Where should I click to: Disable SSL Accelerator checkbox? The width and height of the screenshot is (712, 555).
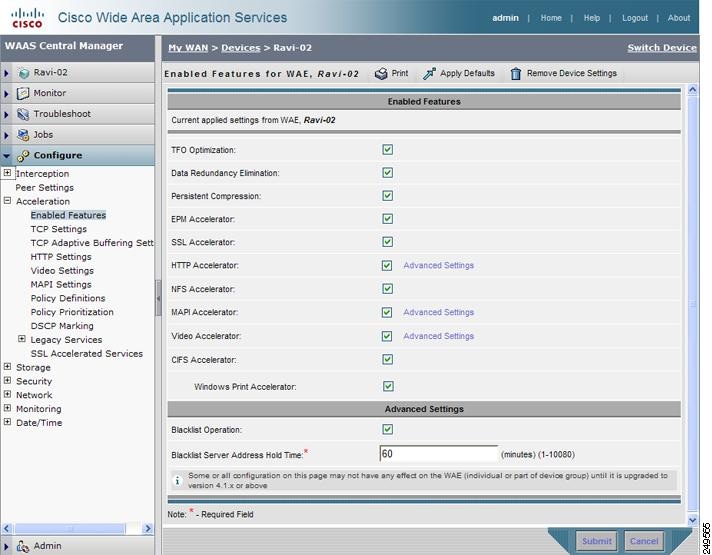pyautogui.click(x=387, y=242)
